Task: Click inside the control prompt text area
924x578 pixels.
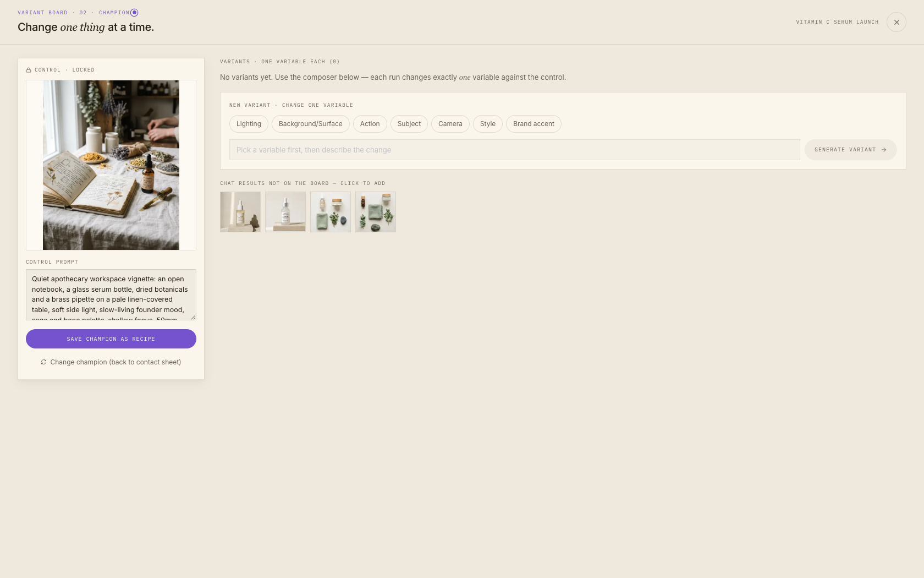Action: 111,295
